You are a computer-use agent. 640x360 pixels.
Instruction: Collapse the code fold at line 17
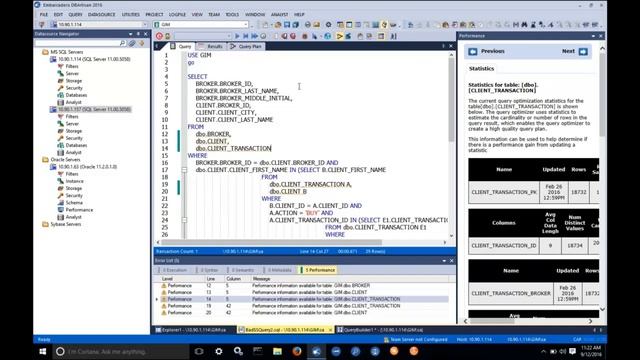pyautogui.click(x=184, y=170)
